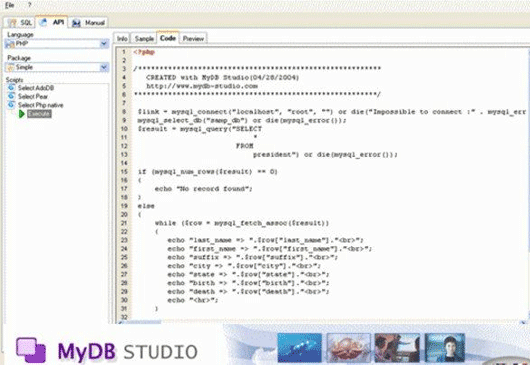The image size is (530, 365).
Task: Click the green Execute play icon
Action: 22,114
